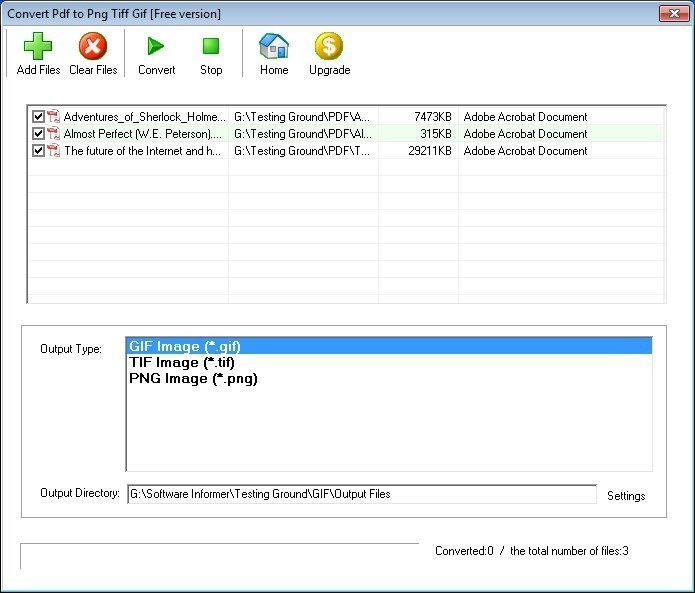
Task: Open the Home house icon
Action: pos(274,47)
